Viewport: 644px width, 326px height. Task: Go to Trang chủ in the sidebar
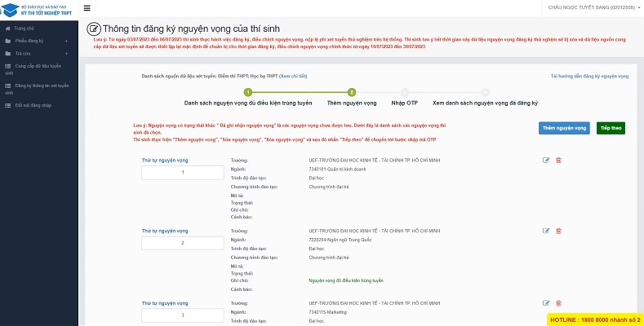click(23, 27)
